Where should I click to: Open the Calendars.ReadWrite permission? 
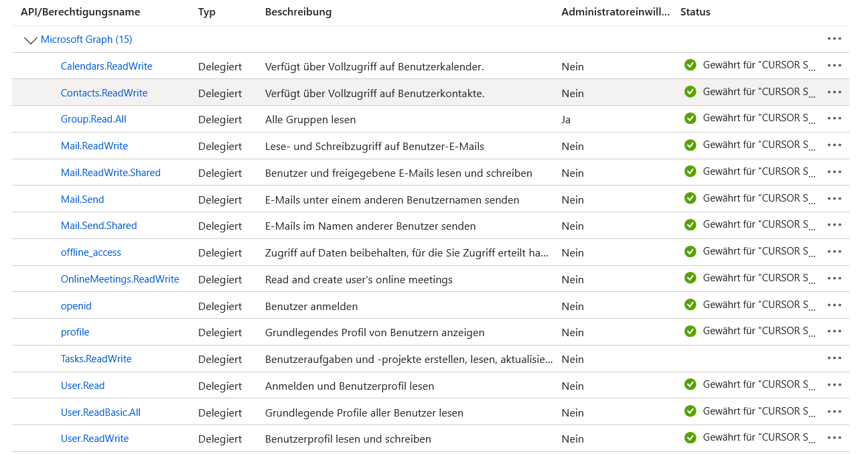coord(106,66)
